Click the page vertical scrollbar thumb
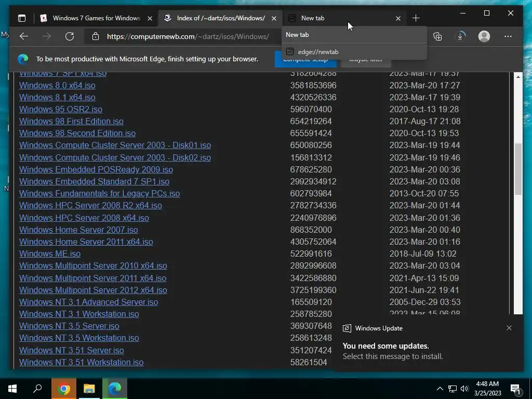This screenshot has height=399, width=532. pos(518,169)
